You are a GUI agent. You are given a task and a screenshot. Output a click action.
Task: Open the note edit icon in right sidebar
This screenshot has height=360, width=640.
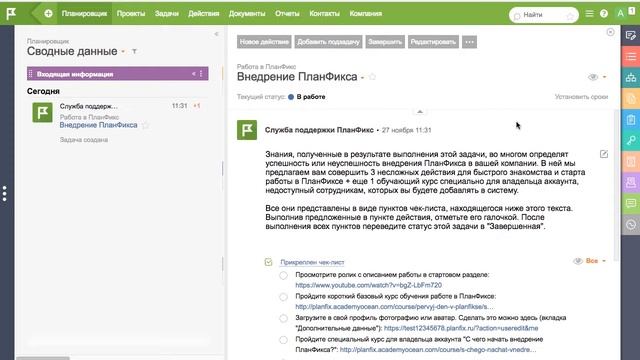point(631,36)
